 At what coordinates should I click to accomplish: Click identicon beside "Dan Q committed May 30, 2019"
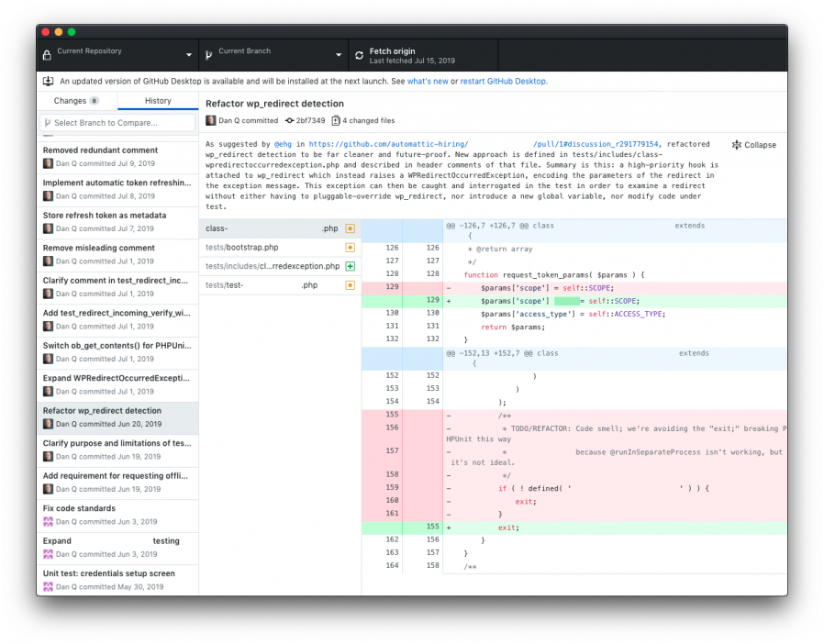(x=48, y=587)
